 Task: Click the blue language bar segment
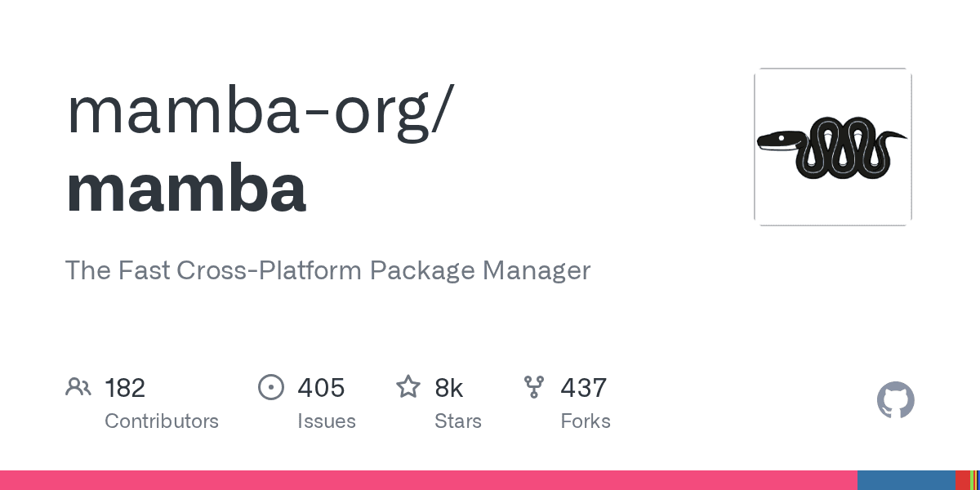click(x=906, y=480)
